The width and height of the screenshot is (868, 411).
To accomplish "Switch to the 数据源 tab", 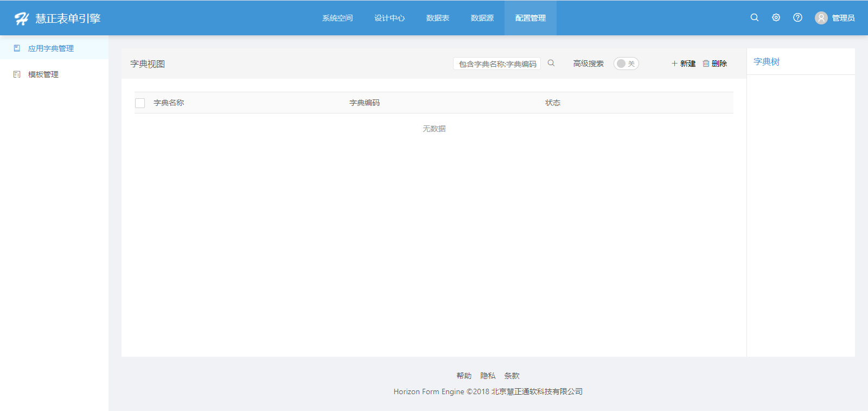I will coord(482,18).
